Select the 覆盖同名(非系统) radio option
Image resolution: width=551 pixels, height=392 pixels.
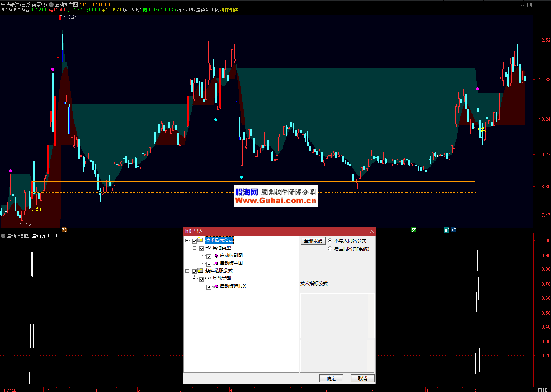pos(330,249)
